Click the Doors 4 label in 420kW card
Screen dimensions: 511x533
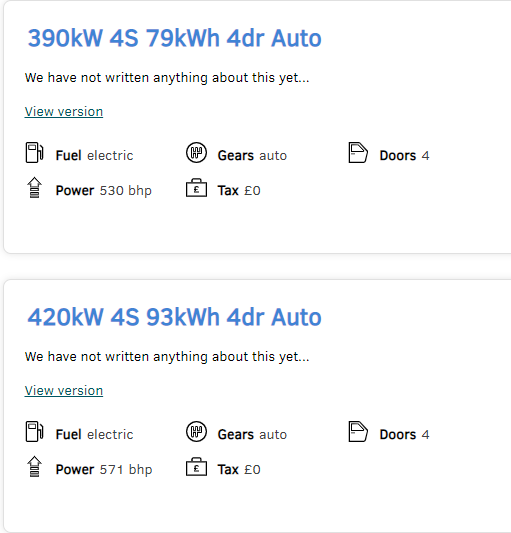click(404, 435)
